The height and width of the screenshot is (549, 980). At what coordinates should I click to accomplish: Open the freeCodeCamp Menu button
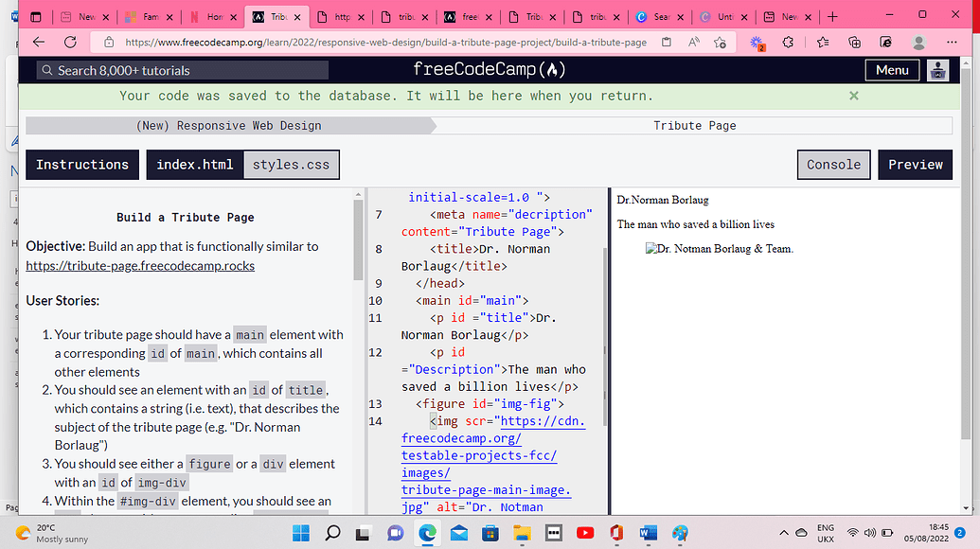pos(891,69)
